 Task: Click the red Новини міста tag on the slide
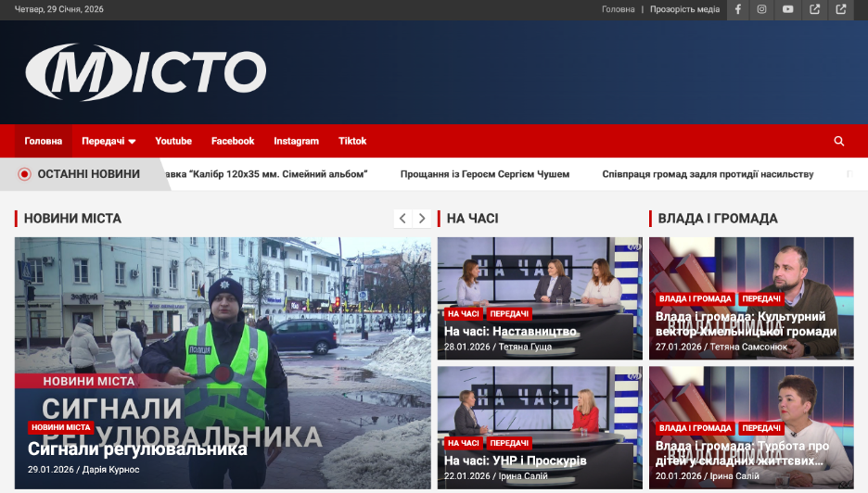(x=60, y=427)
